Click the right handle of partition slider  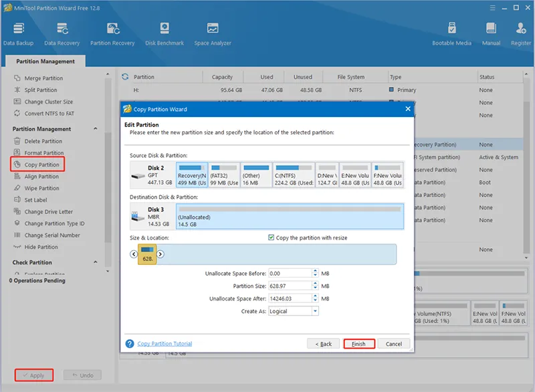coord(160,254)
